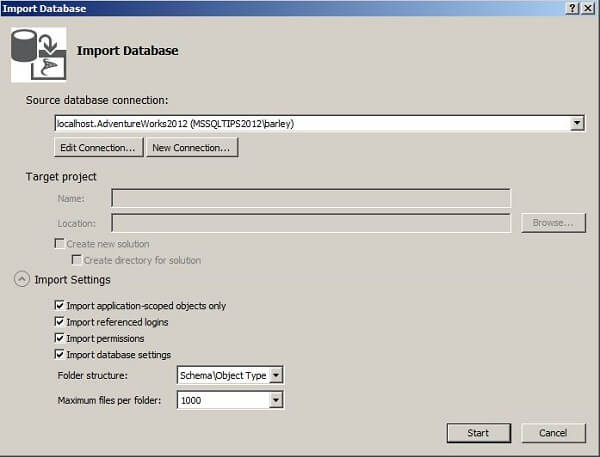Screen dimensions: 600x457
Task: Click the Target project Location field
Action: coord(311,223)
